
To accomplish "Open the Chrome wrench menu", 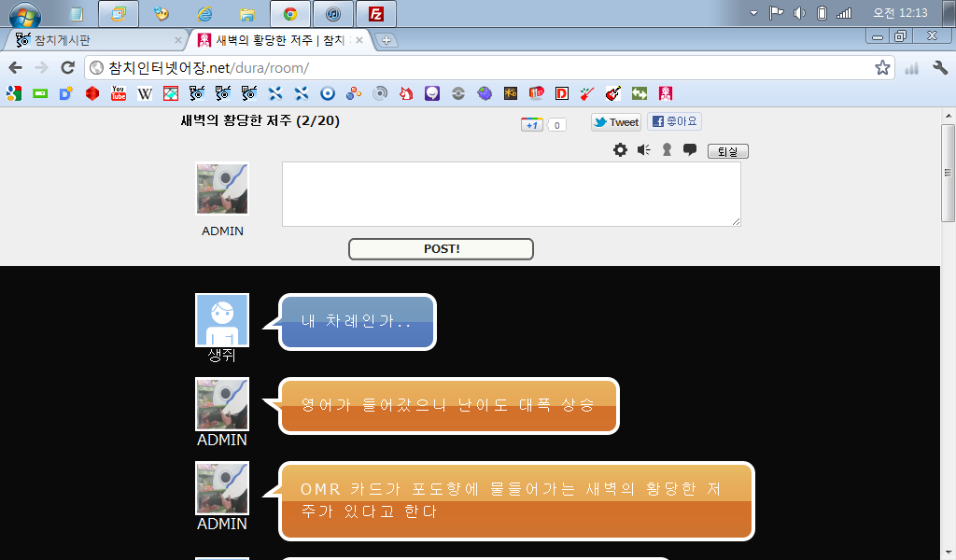I will coord(940,68).
